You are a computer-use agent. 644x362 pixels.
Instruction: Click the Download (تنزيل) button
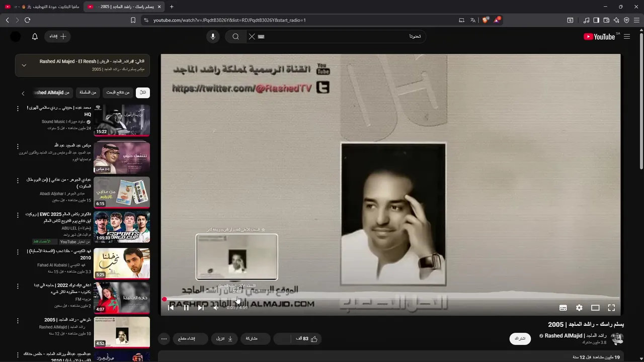pos(224,339)
